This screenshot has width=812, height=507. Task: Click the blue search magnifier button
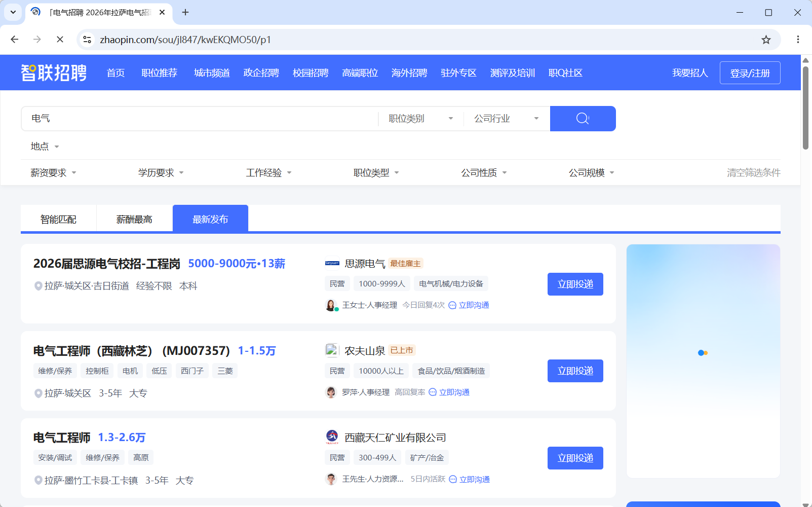tap(583, 119)
